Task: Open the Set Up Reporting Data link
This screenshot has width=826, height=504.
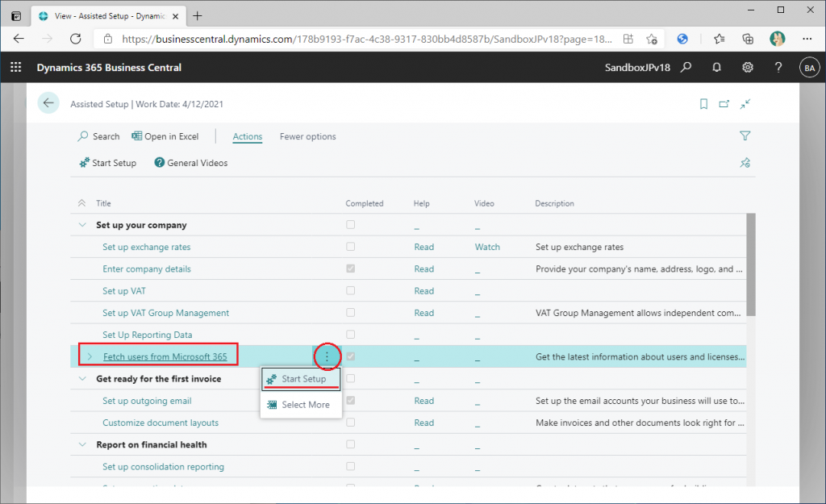Action: [148, 335]
